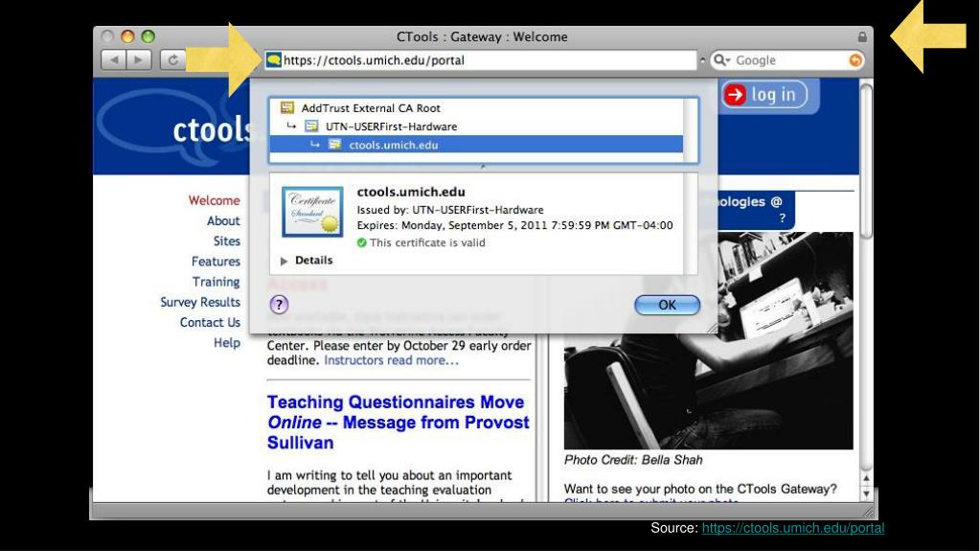Click the Google search magnifier dropdown

click(722, 60)
